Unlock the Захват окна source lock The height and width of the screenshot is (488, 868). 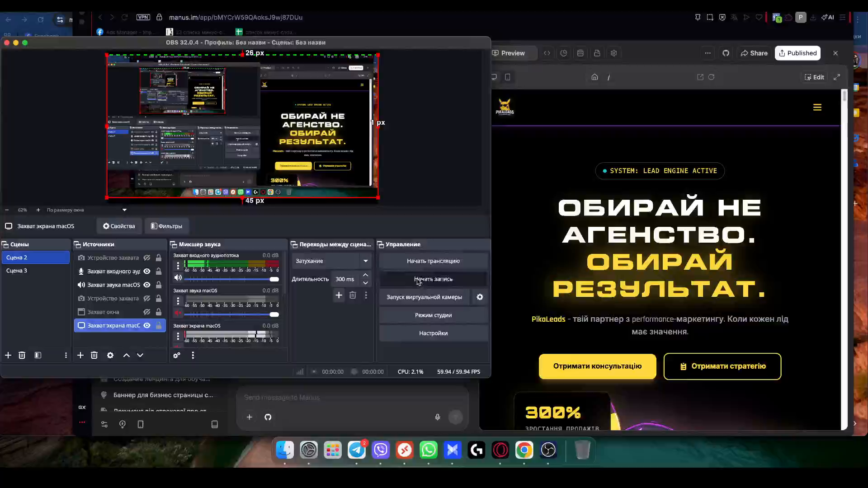159,312
